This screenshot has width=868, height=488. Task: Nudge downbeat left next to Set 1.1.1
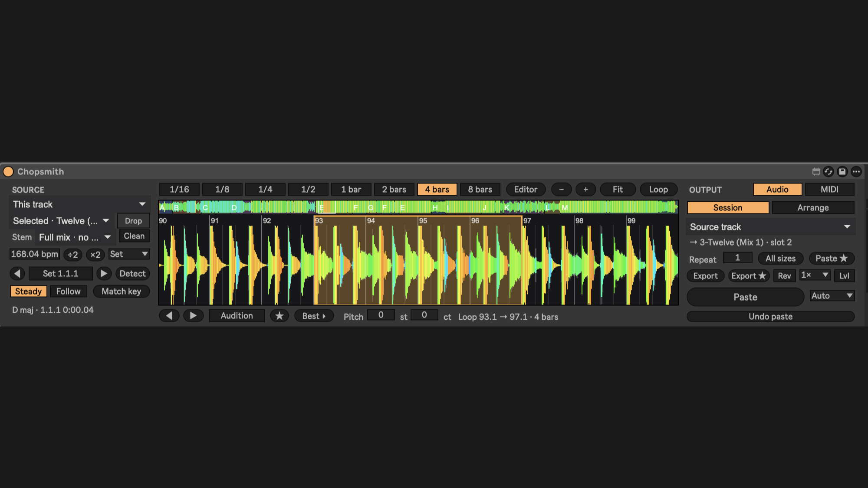point(17,274)
